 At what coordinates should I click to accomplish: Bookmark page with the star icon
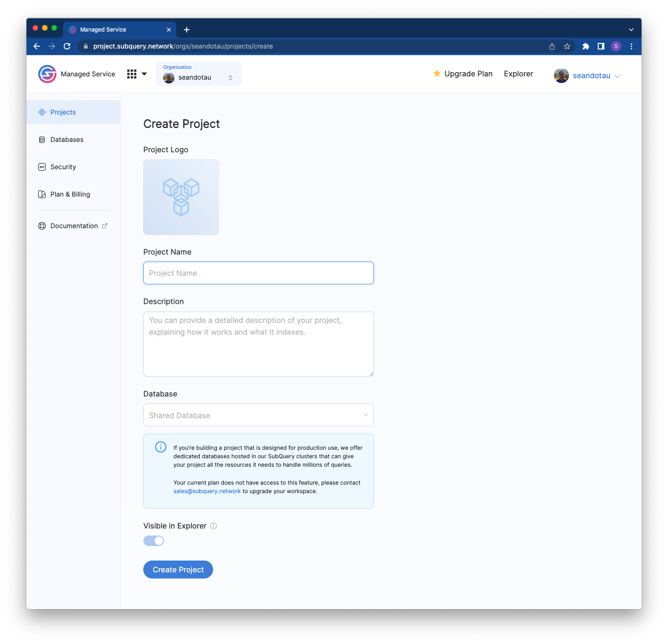[x=567, y=46]
